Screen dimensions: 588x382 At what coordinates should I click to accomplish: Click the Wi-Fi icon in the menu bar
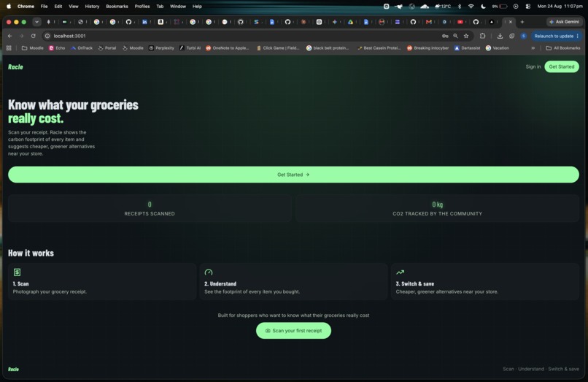coord(471,7)
